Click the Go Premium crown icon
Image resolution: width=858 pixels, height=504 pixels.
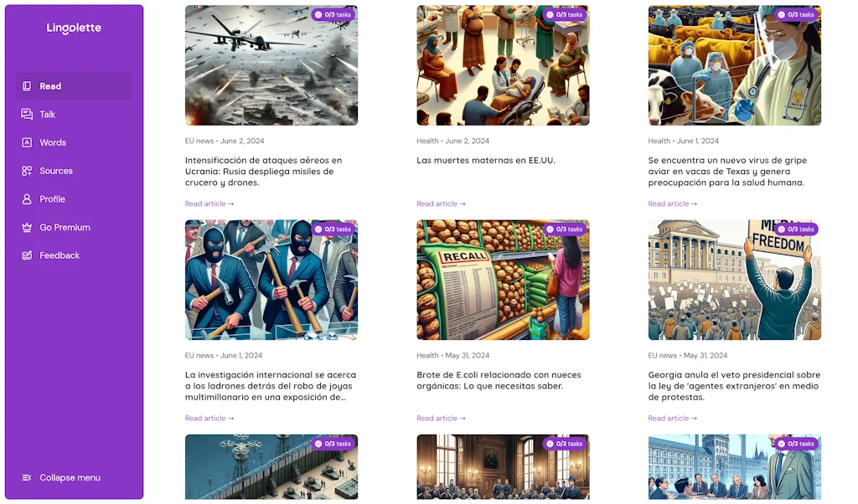coord(26,228)
